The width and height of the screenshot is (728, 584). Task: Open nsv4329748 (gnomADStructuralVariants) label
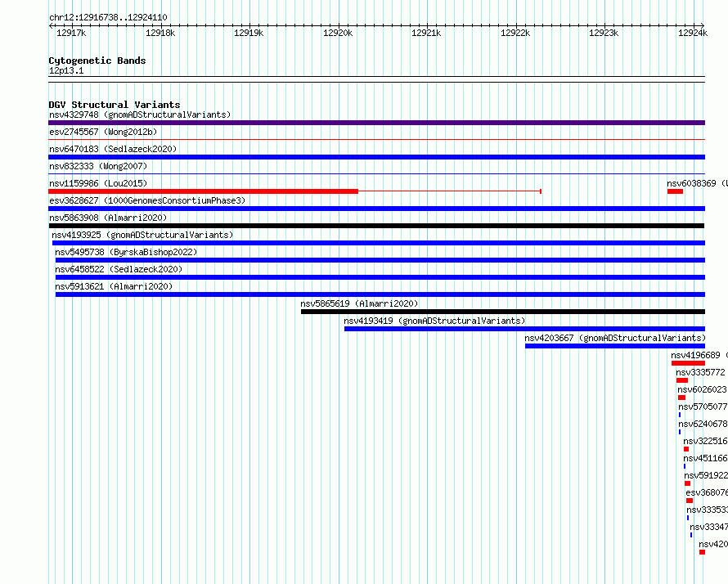140,115
